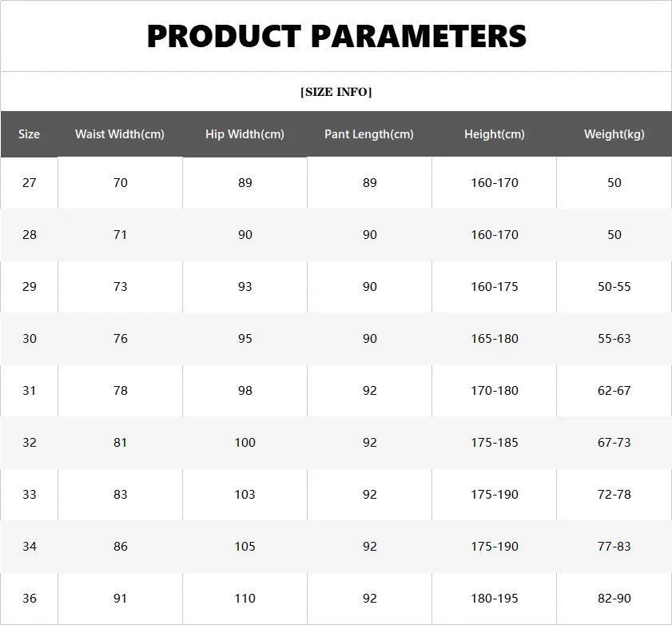Click the [SIZE INFO] label
Screen dimensions: 672x625
point(336,92)
